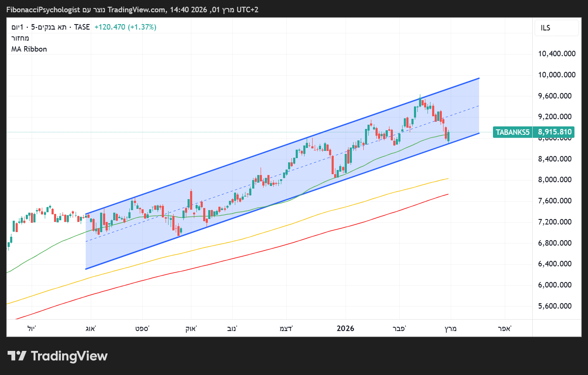Click the 10,000.000 level on price axis
This screenshot has height=375, width=588.
557,75
